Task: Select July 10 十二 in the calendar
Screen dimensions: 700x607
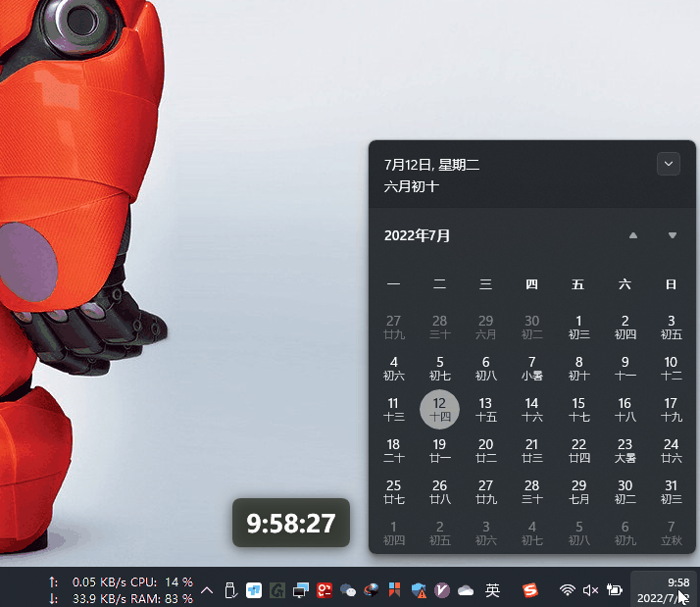Action: pos(671,368)
